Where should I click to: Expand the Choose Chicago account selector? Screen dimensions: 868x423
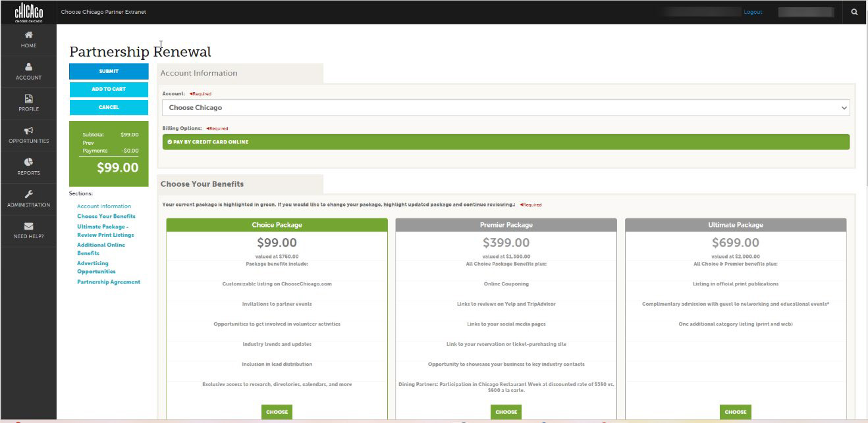504,107
